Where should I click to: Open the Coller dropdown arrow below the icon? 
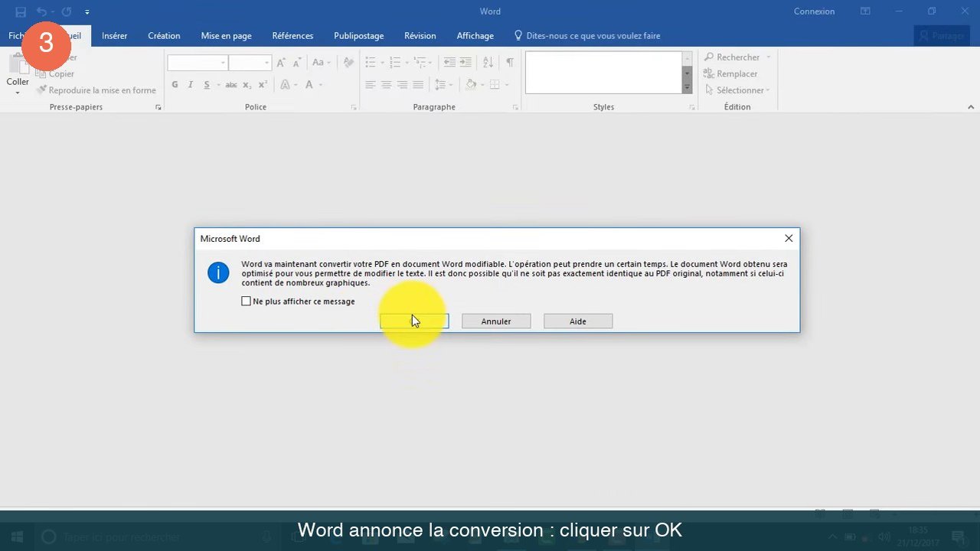(x=18, y=93)
